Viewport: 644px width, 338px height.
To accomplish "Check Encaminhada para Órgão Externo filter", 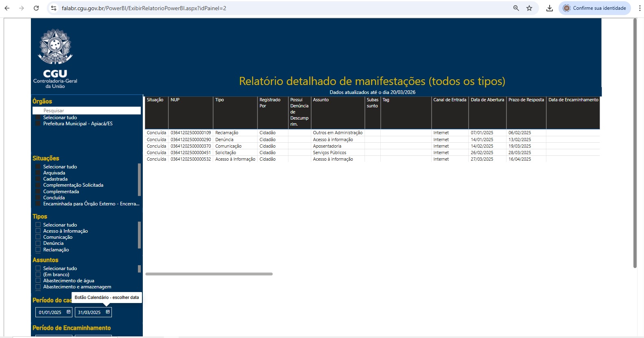I will pyautogui.click(x=38, y=204).
